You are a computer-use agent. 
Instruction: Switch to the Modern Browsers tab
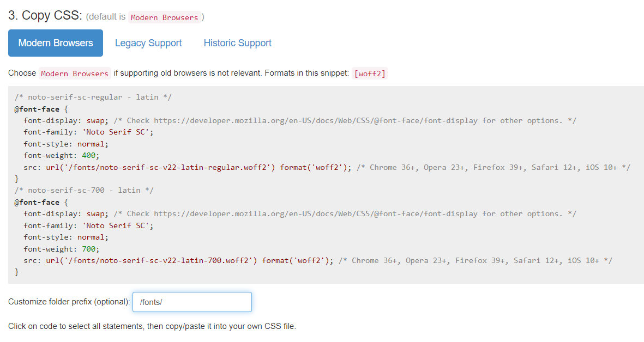(56, 43)
